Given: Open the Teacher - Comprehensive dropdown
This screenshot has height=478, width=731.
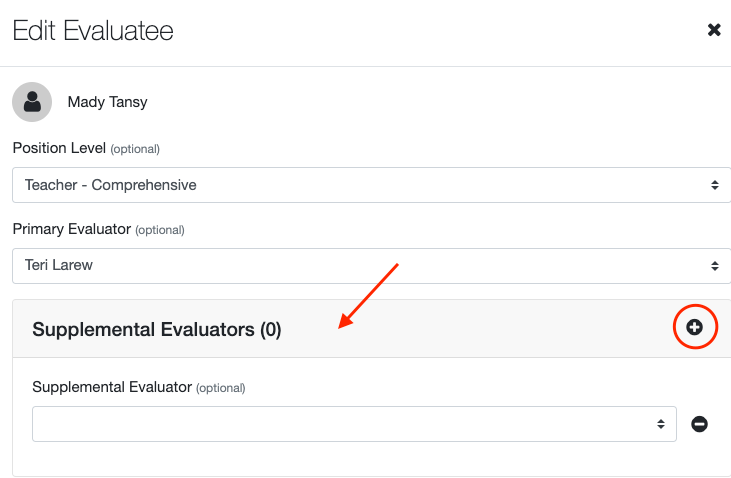Looking at the screenshot, I should [x=360, y=185].
